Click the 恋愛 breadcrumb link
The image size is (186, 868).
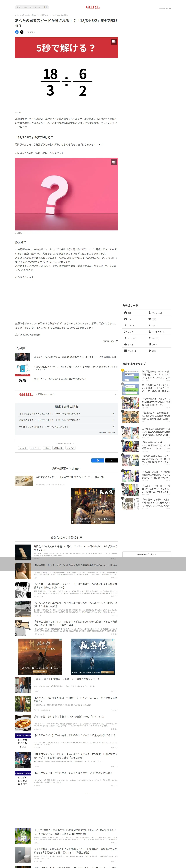pyautogui.click(x=23, y=15)
